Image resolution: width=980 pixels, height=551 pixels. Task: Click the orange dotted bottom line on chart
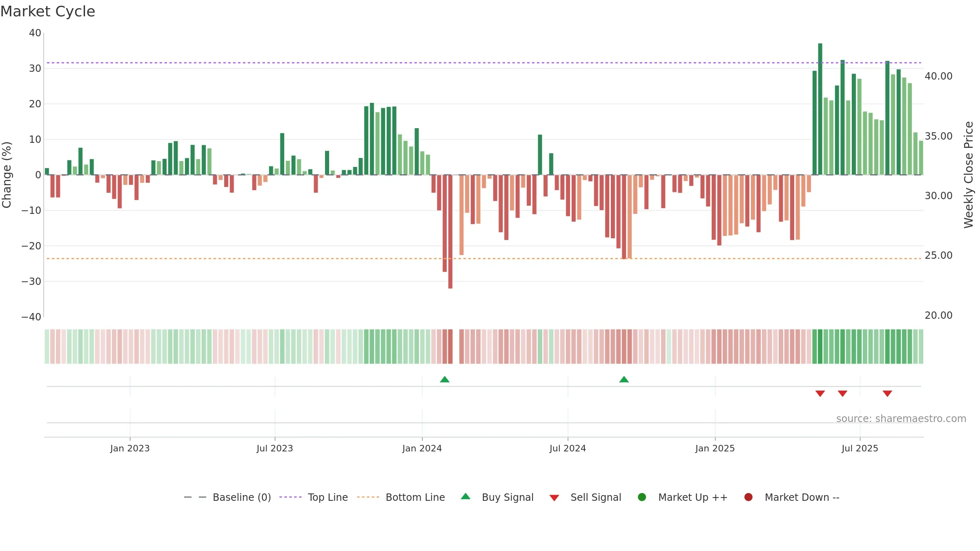coord(484,259)
